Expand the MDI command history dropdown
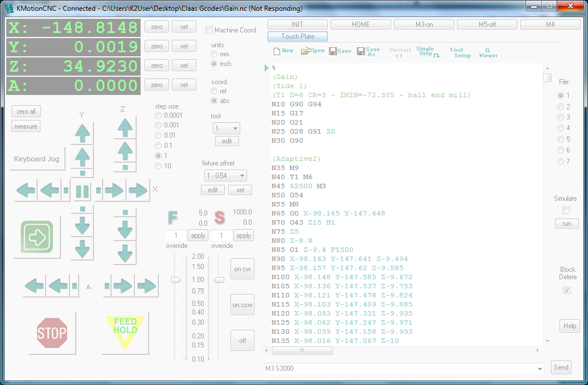 coord(540,369)
